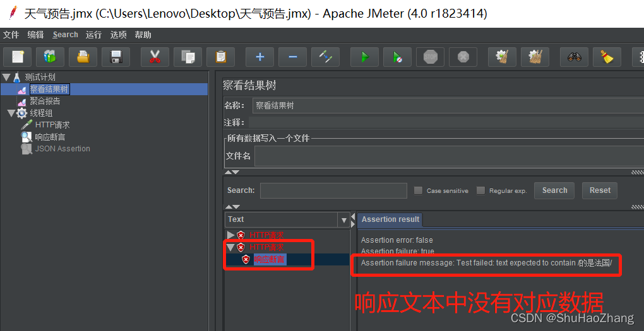
Task: Open the 选项 menu
Action: (x=118, y=35)
